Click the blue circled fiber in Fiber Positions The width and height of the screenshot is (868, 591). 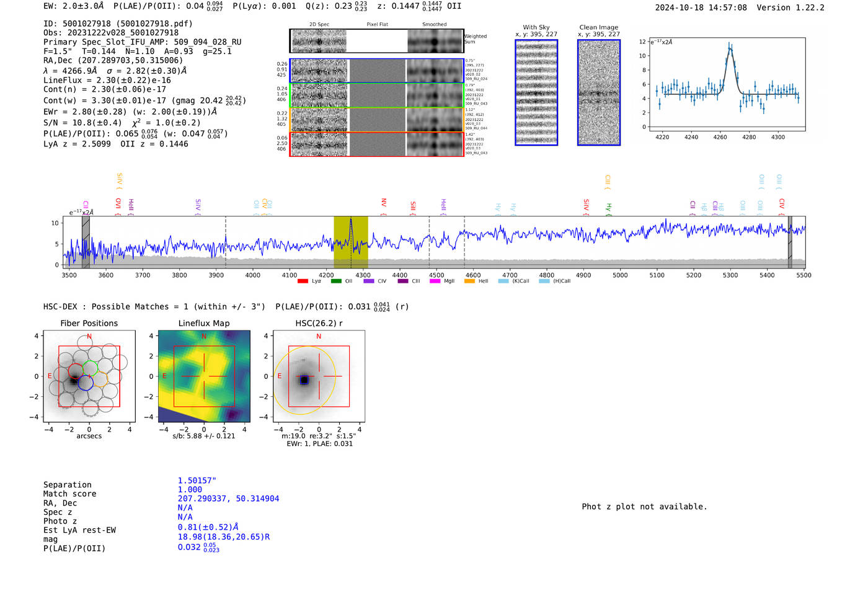pyautogui.click(x=86, y=383)
